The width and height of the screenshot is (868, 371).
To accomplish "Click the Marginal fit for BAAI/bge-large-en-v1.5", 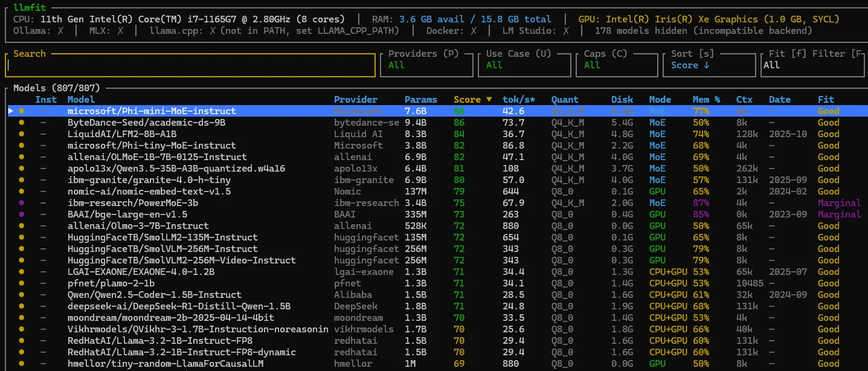I will pos(840,215).
